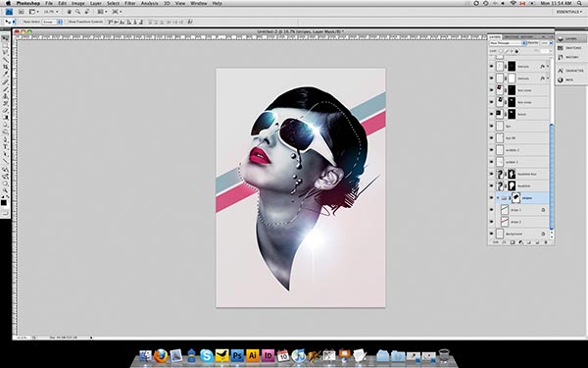Screen dimensions: 588x368
Task: Click Create adjustment layer icon
Action: tap(521, 242)
